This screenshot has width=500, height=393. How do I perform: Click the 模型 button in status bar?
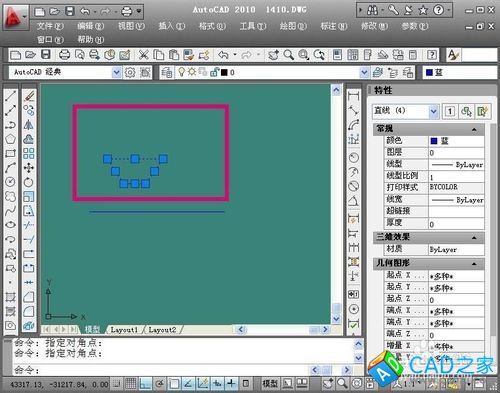point(270,384)
